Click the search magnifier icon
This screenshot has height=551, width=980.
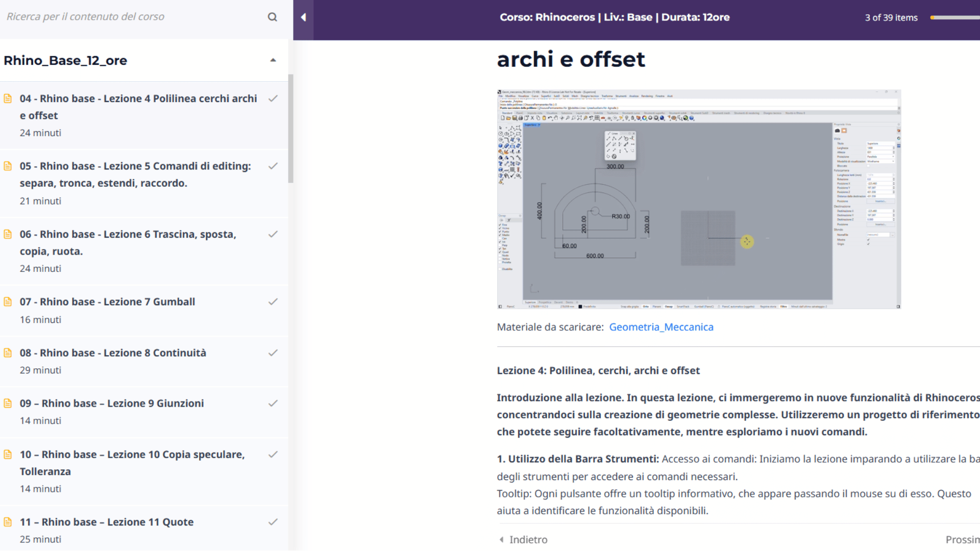point(273,17)
